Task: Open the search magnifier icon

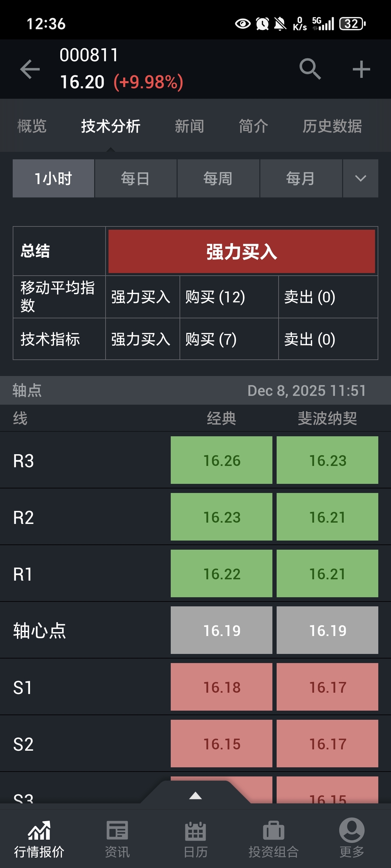Action: pyautogui.click(x=310, y=69)
